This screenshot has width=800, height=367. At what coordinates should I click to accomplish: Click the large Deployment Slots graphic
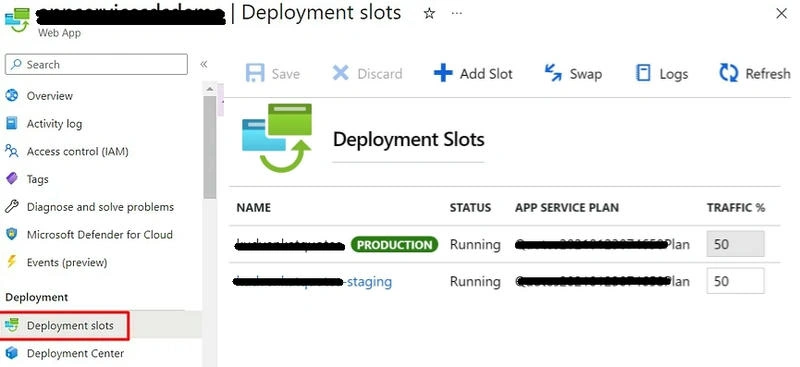pos(277,138)
